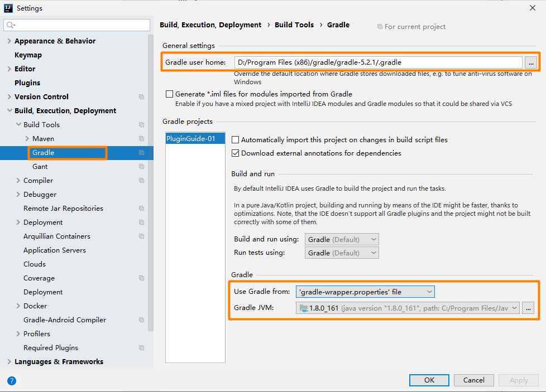Click Build, Execution, Deployment breadcrumb
The width and height of the screenshot is (546, 392).
click(x=210, y=25)
